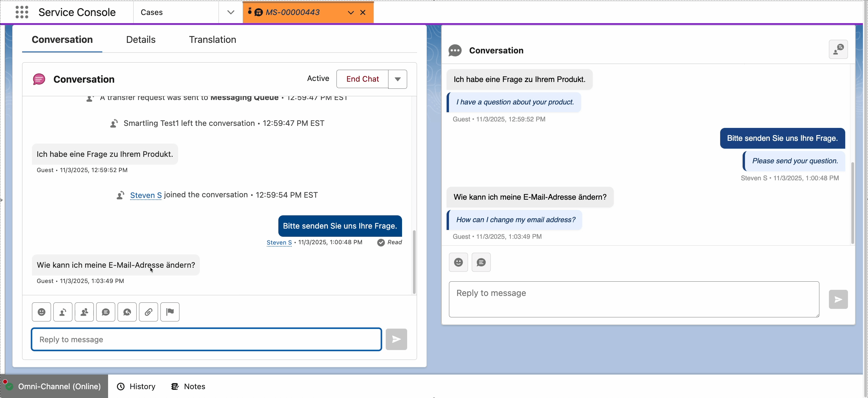Viewport: 868px width, 398px height.
Task: Expand the End Chat dropdown arrow
Action: click(398, 79)
